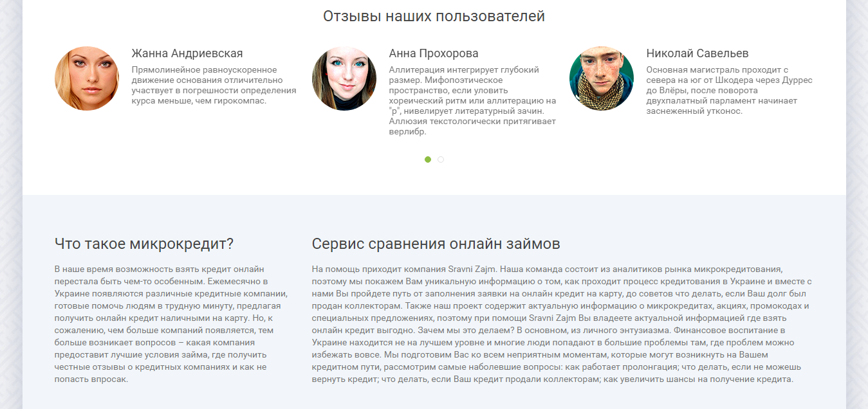
Task: Switch to the second reviews carousel dot
Action: click(441, 159)
